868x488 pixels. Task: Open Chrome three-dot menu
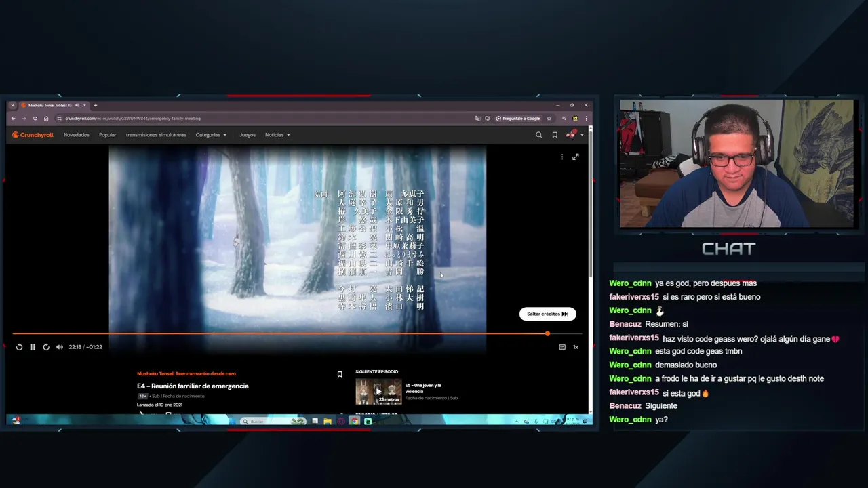[x=586, y=119]
